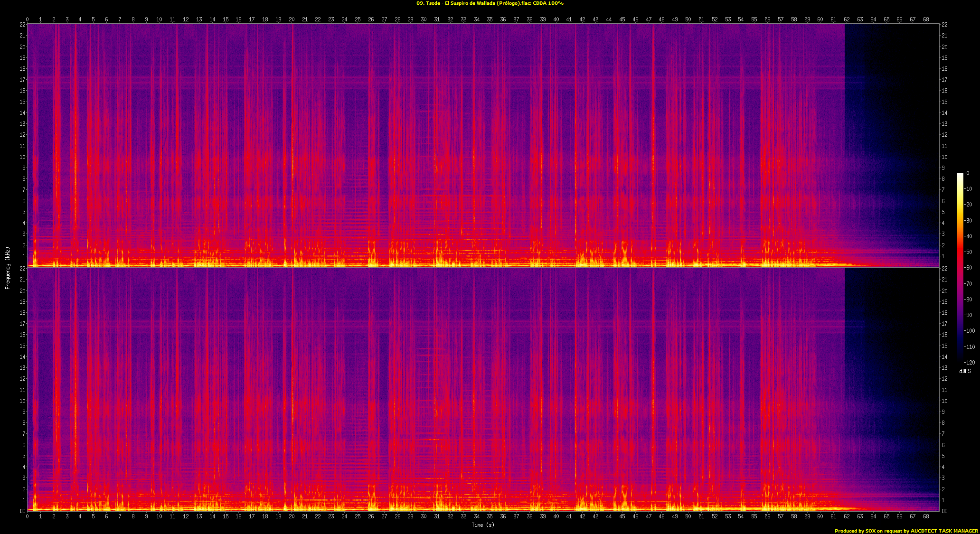
Task: Click 10 second marker on bottom time axis
Action: 159,516
